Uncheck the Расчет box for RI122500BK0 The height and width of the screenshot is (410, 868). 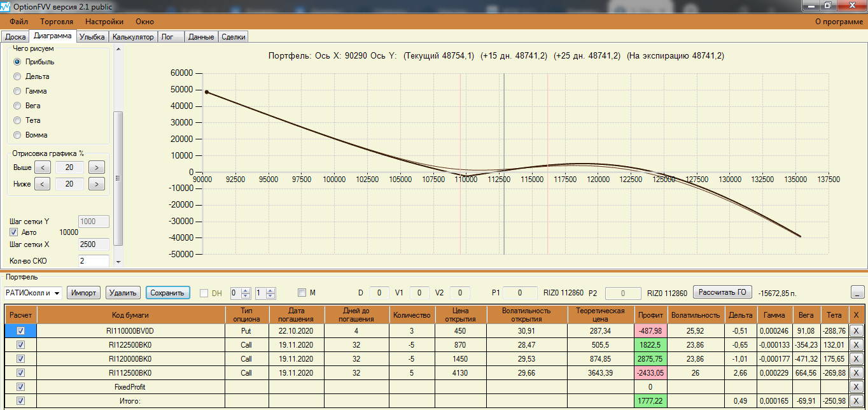click(21, 345)
